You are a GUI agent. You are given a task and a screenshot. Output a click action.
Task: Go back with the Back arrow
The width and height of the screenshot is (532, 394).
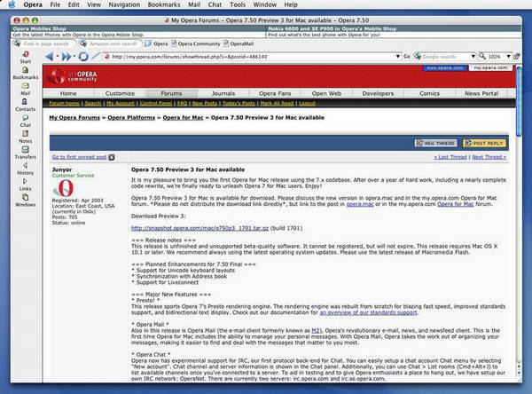(x=50, y=57)
